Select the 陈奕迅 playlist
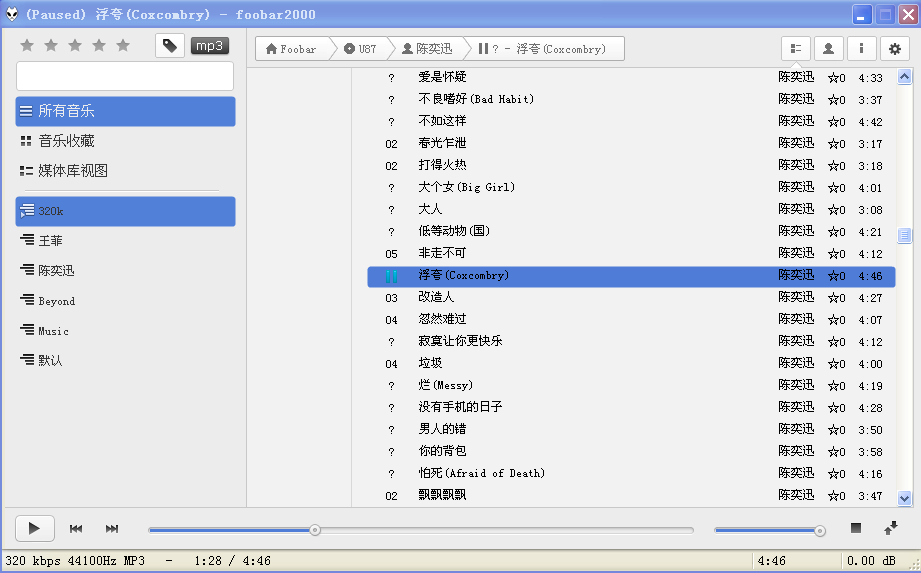 125,271
